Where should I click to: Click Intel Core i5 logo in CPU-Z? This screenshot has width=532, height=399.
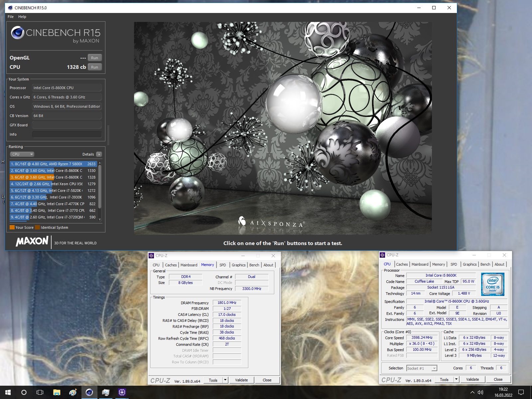[492, 284]
